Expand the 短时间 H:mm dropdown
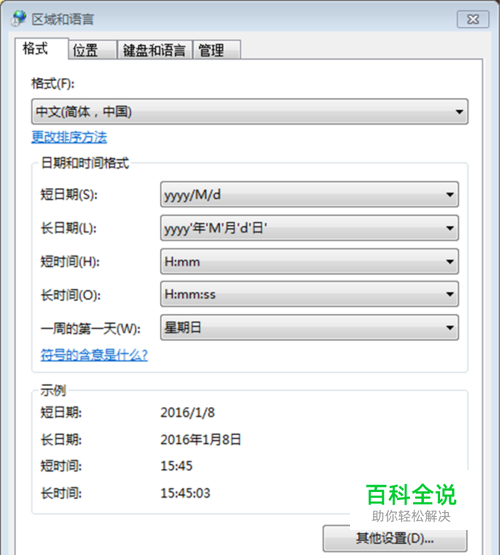Viewport: 500px width, 555px height. [x=310, y=262]
